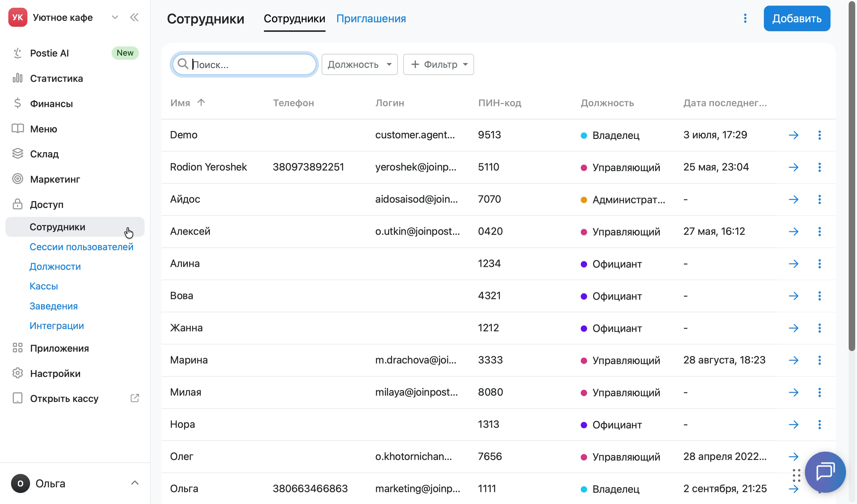Sort by Имя using the arrow icon
Image resolution: width=857 pixels, height=504 pixels.
201,102
